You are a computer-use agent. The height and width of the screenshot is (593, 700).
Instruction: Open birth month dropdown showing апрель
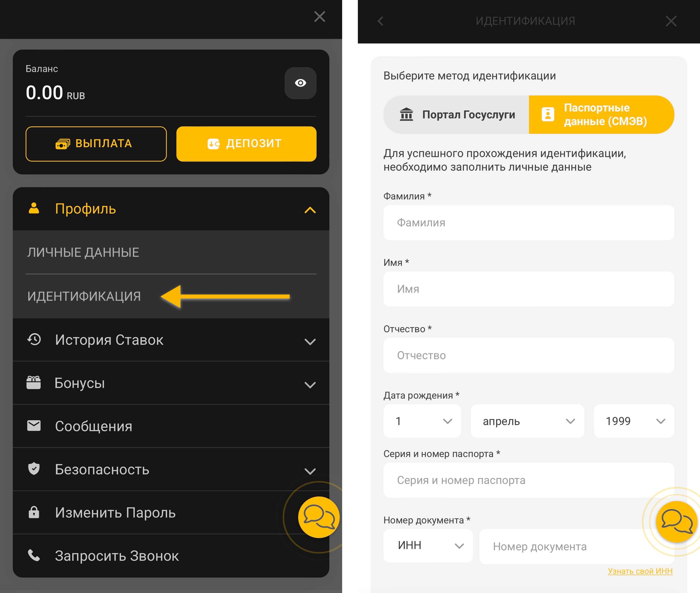527,421
